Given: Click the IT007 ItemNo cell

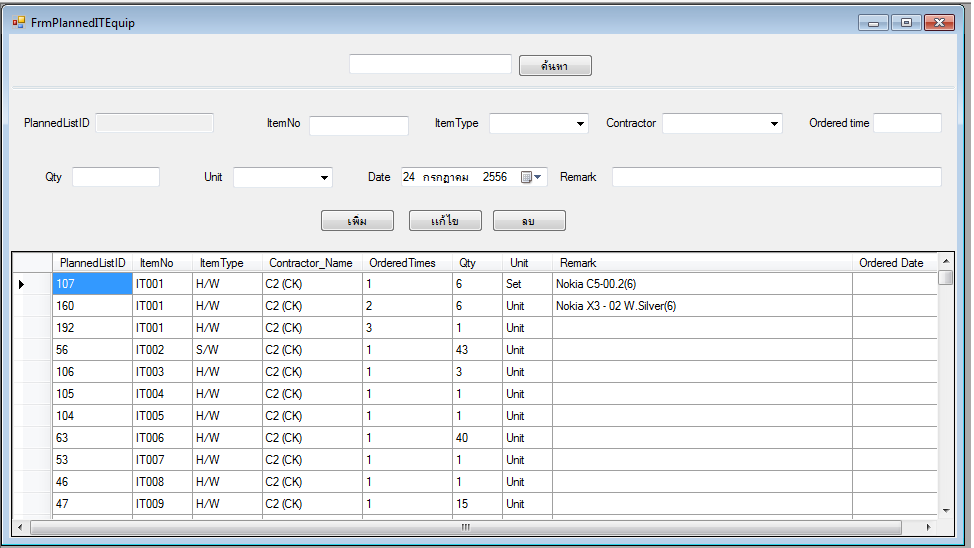Looking at the screenshot, I should pyautogui.click(x=163, y=460).
